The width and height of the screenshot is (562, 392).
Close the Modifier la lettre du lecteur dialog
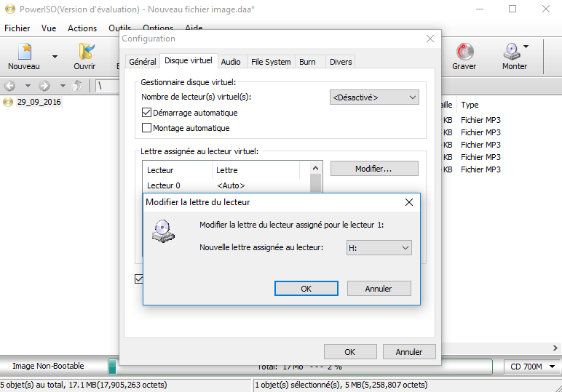(409, 202)
